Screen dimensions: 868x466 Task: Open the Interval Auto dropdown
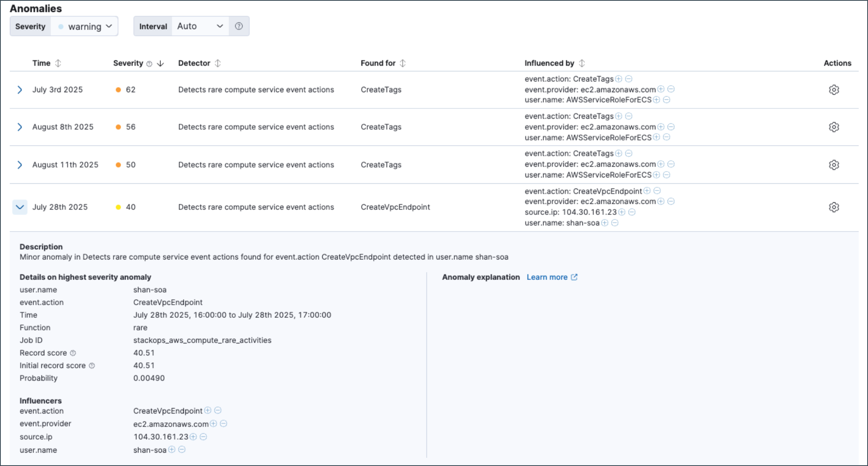pos(199,26)
